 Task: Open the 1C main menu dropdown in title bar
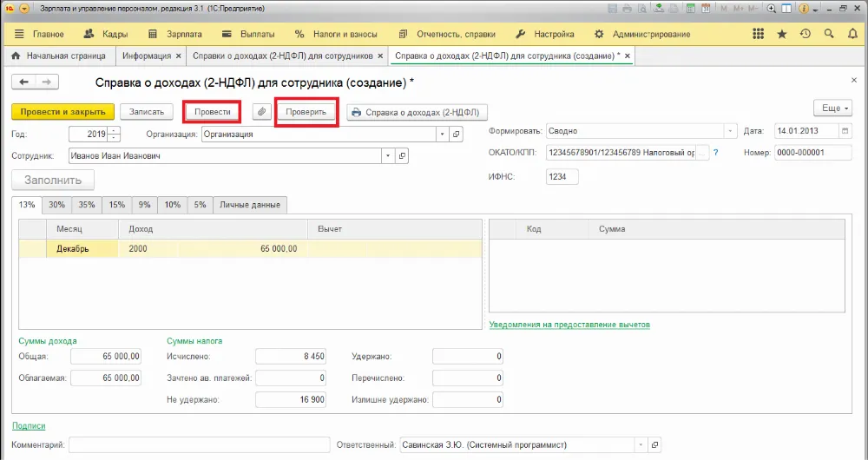pos(23,9)
